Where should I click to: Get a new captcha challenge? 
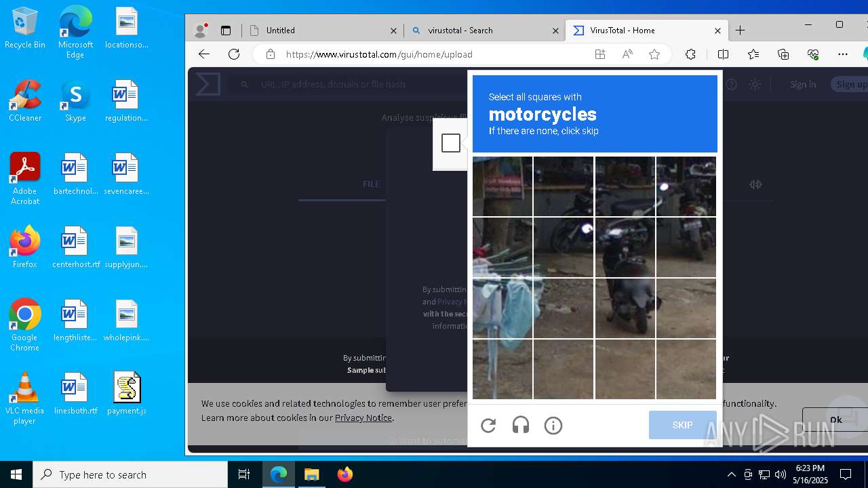coord(488,426)
